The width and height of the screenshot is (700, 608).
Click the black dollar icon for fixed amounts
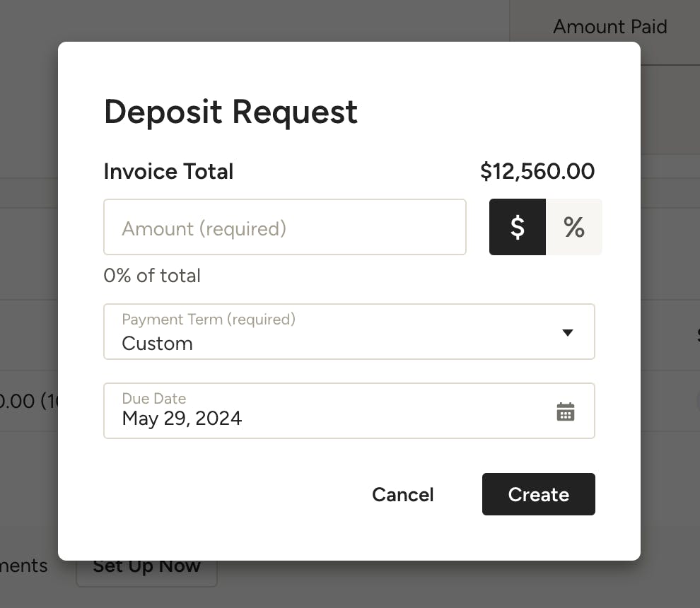[x=518, y=227]
